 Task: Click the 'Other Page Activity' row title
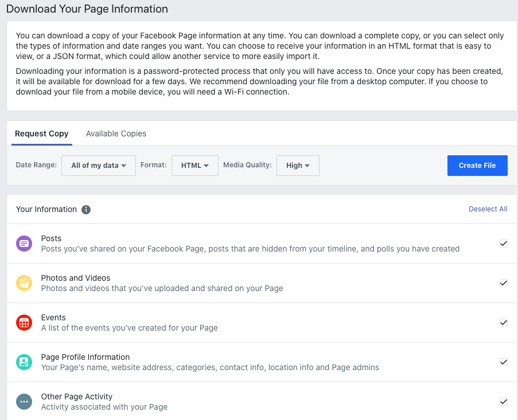tap(77, 397)
